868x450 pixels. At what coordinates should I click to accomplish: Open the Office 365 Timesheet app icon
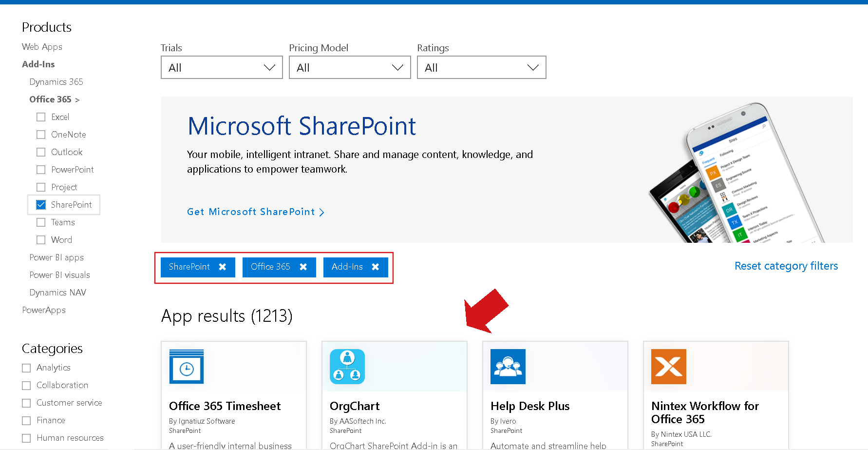click(x=187, y=367)
